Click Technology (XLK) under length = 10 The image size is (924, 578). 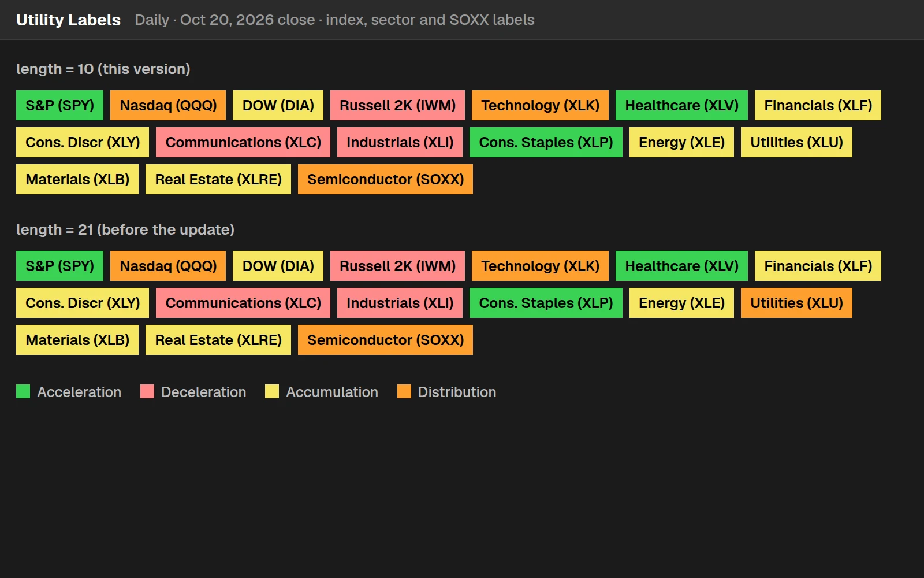coord(540,105)
